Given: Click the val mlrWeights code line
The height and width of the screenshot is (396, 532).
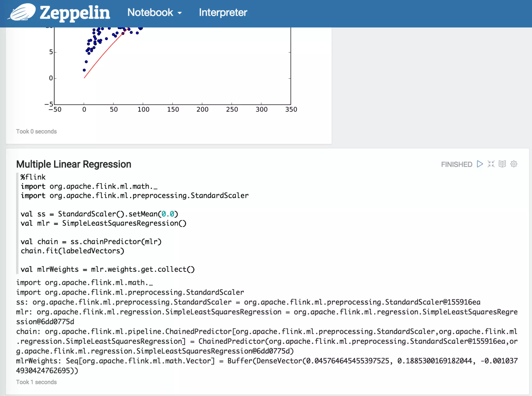Looking at the screenshot, I should pyautogui.click(x=108, y=269).
